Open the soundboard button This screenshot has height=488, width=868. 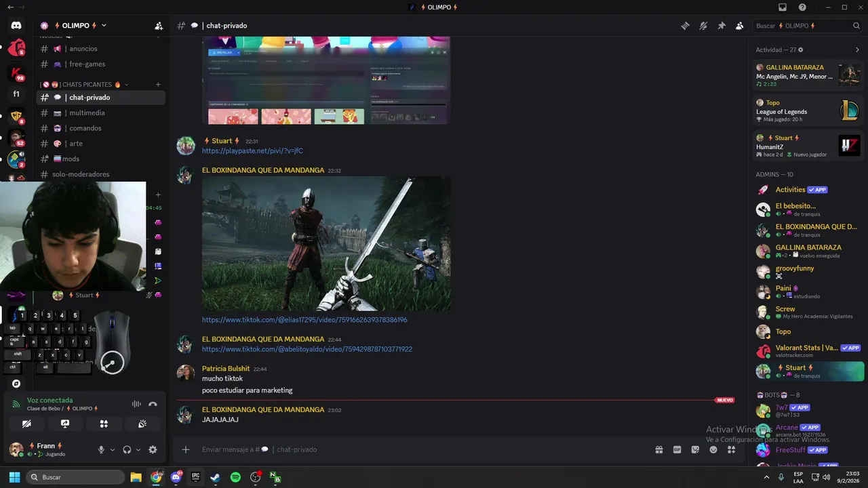click(x=142, y=424)
